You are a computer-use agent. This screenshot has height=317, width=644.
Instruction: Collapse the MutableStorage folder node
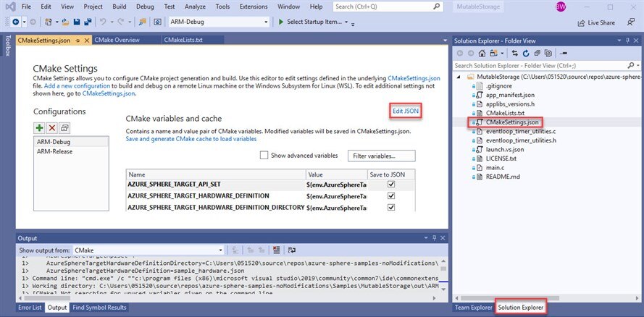(x=459, y=75)
